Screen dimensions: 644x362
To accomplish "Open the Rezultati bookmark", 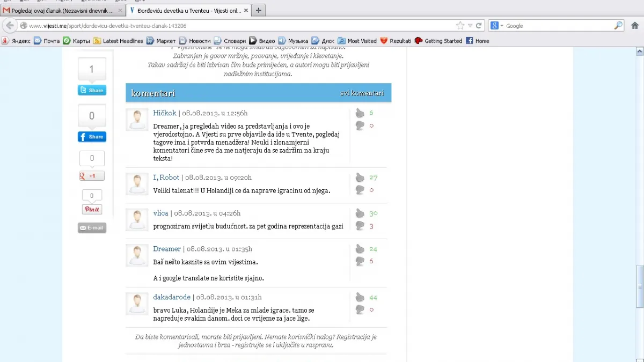I will [396, 41].
